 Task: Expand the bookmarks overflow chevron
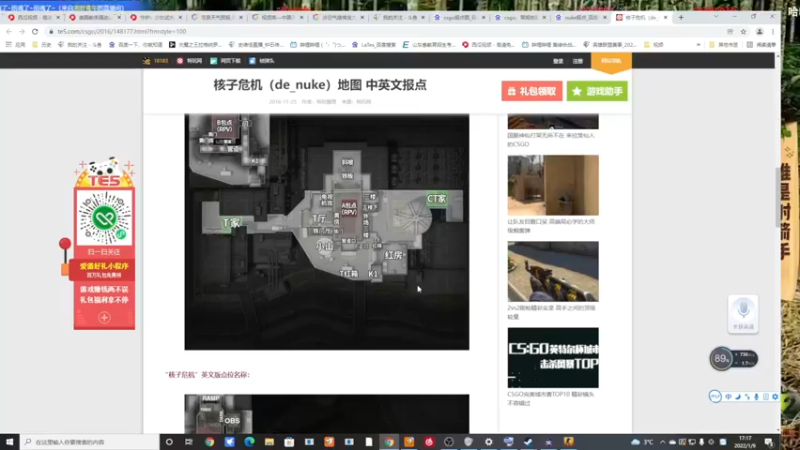[698, 45]
